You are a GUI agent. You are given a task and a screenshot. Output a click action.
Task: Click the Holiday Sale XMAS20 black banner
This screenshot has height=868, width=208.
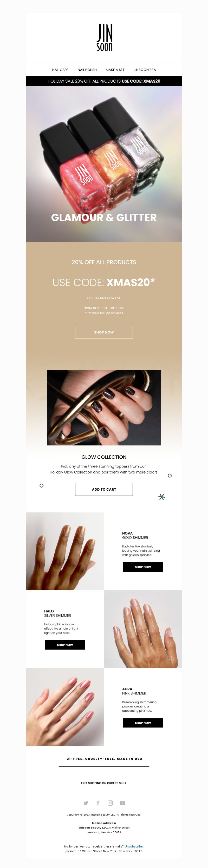coord(104,81)
